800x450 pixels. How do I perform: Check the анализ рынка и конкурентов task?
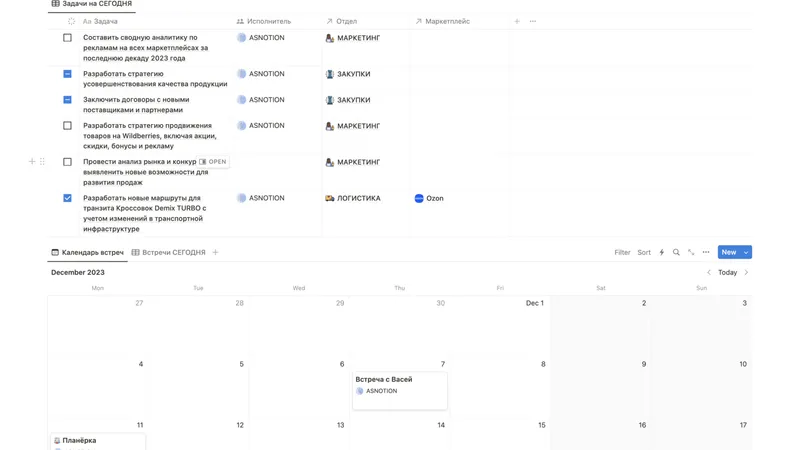point(67,162)
